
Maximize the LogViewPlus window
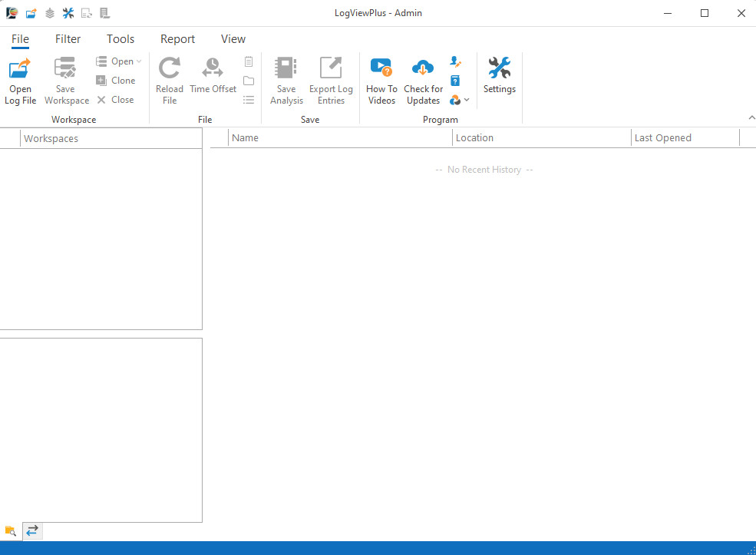705,13
